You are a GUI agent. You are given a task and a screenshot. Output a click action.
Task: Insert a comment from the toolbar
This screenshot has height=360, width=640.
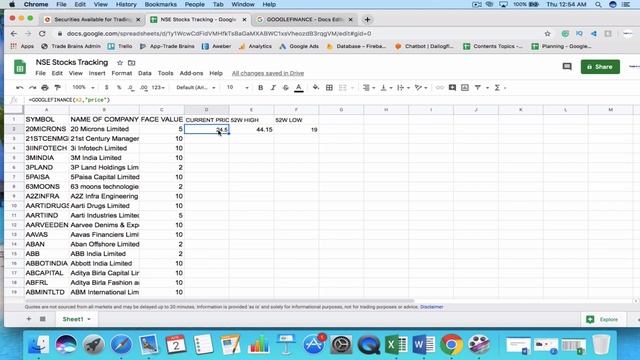452,88
